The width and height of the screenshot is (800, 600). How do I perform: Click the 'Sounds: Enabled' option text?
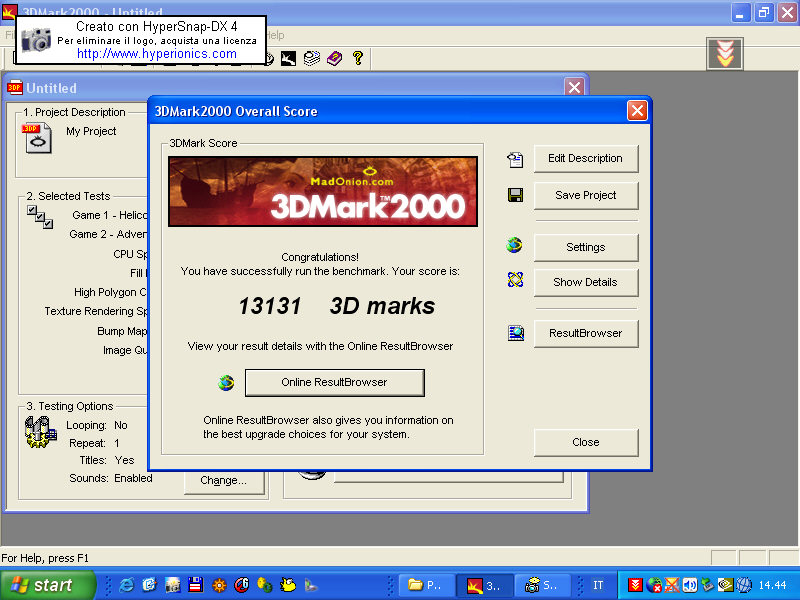111,479
